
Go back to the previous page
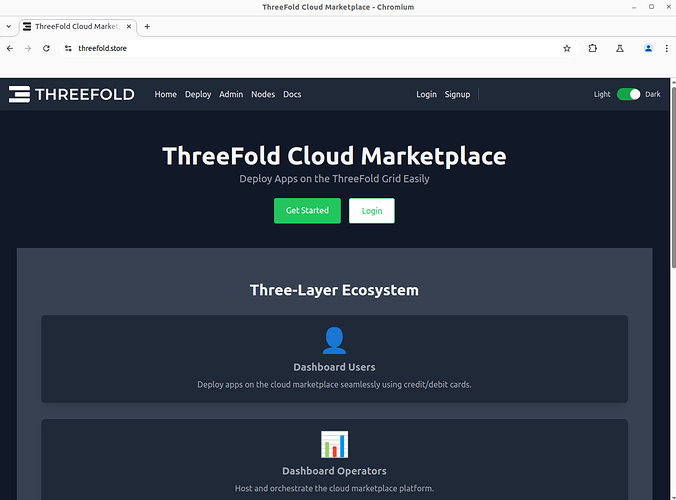10,48
